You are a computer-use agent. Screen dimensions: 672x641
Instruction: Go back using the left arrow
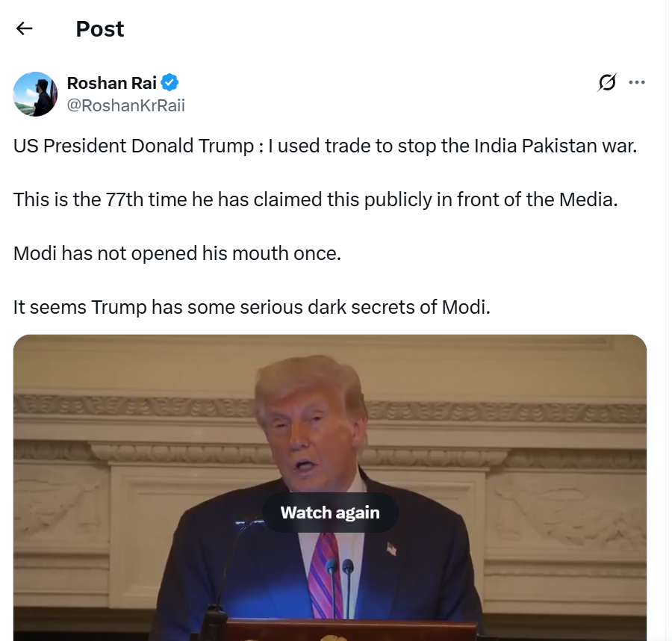click(x=24, y=28)
